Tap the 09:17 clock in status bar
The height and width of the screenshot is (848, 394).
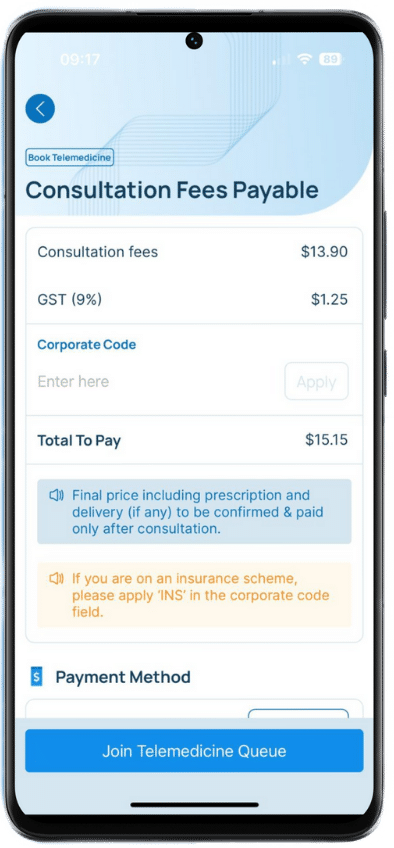click(79, 59)
